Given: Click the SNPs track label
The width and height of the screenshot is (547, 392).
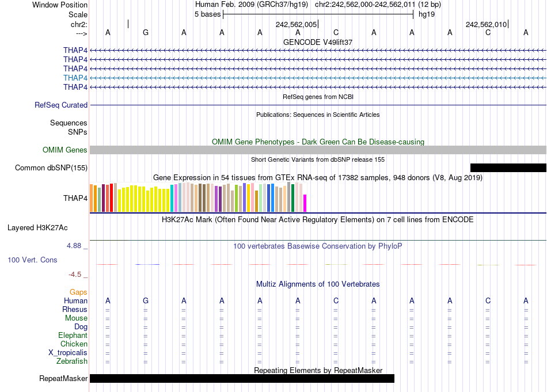Looking at the screenshot, I should pos(78,132).
